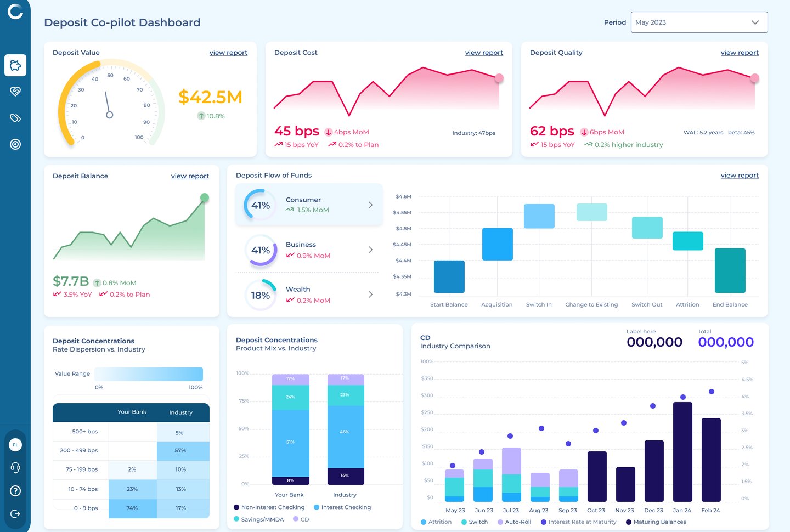Viewport: 790px width, 532px height.
Task: Open Deposit Value view report link
Action: coord(228,53)
